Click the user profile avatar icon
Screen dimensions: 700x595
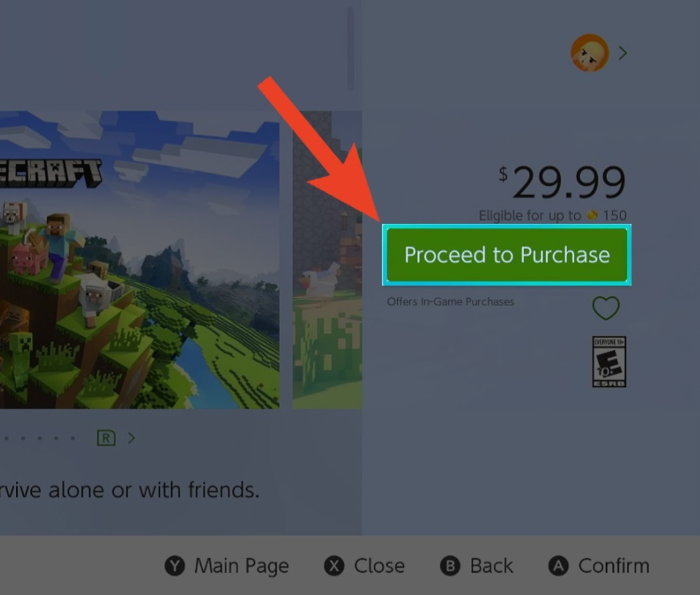[590, 53]
